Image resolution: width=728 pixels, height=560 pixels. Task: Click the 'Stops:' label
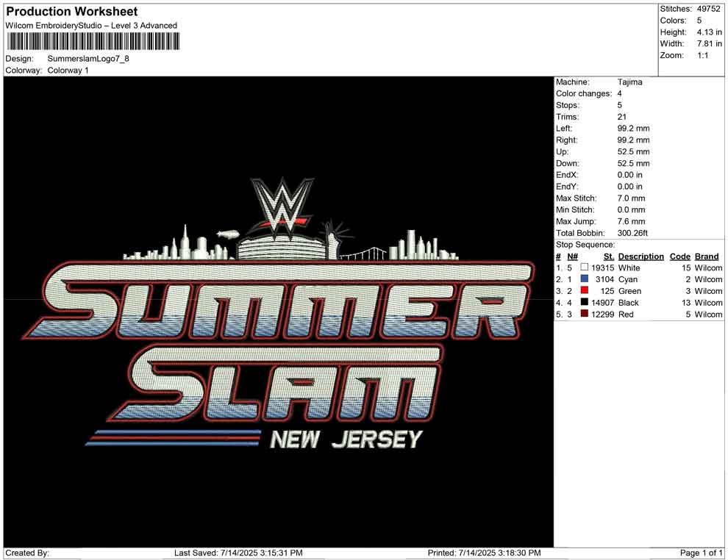coord(568,105)
